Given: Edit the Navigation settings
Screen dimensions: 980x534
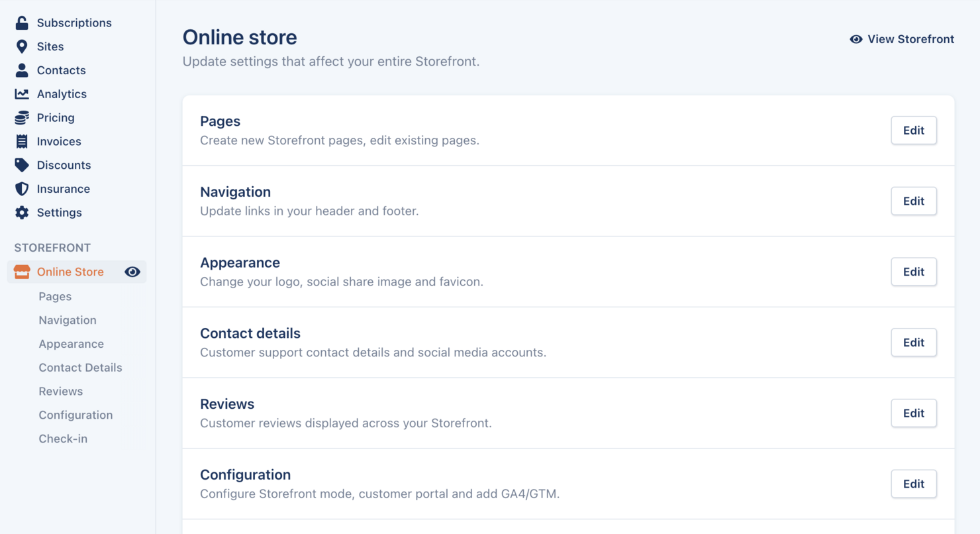Looking at the screenshot, I should pos(913,201).
